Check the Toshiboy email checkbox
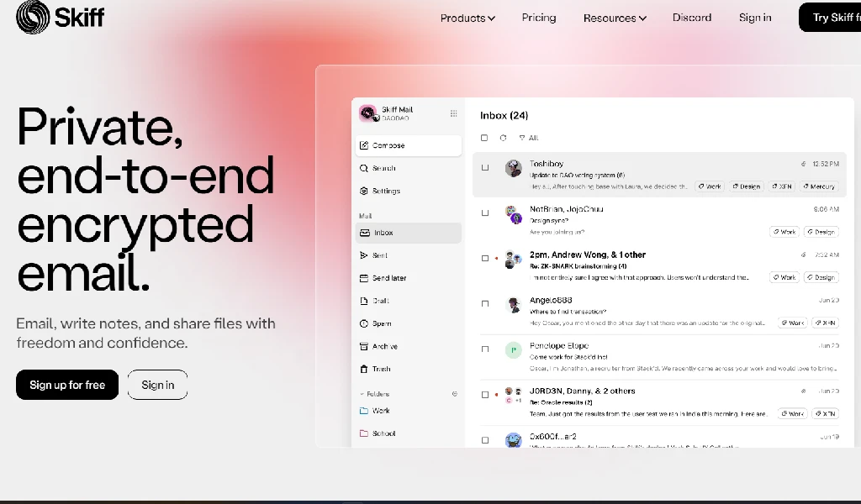The height and width of the screenshot is (504, 861). click(485, 167)
